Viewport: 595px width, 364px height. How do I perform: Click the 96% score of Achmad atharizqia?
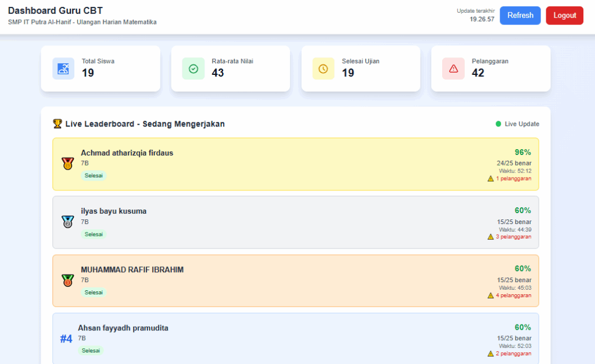(522, 152)
